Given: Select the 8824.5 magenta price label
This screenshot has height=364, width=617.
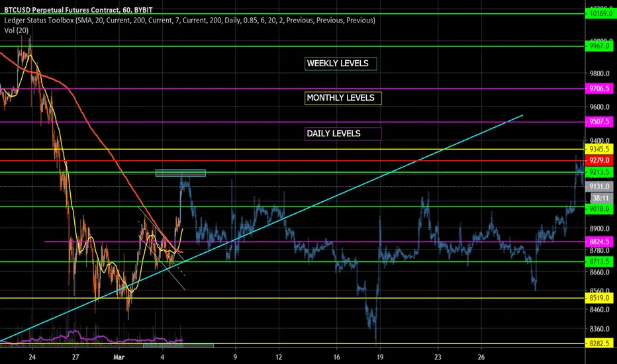Looking at the screenshot, I should pos(599,242).
